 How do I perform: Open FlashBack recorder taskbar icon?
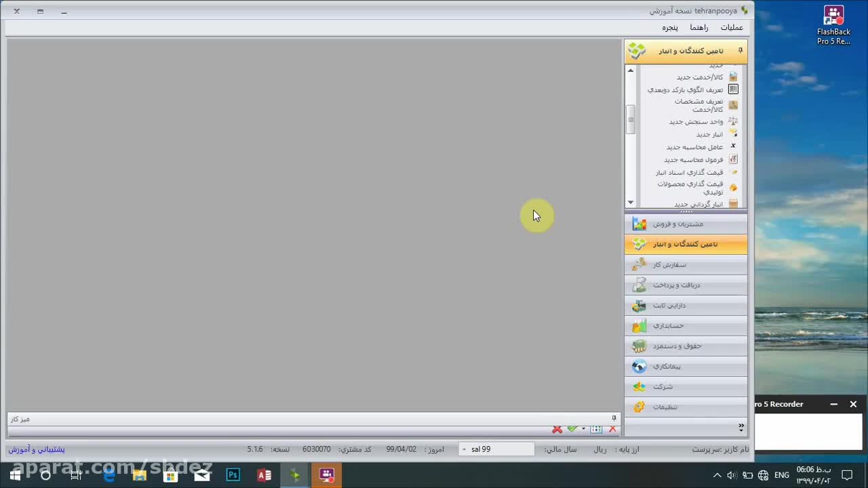point(327,475)
